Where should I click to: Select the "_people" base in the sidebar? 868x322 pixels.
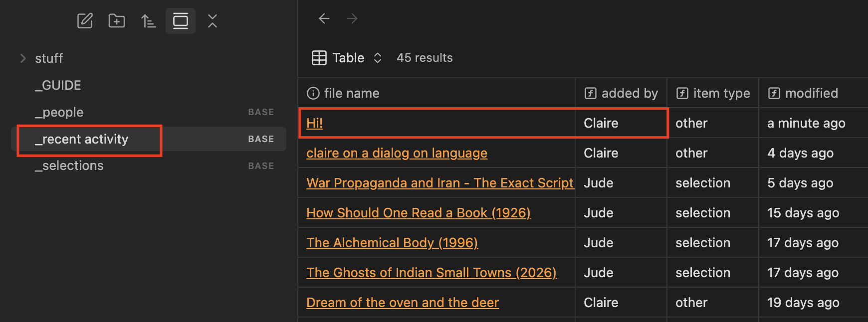coord(59,112)
